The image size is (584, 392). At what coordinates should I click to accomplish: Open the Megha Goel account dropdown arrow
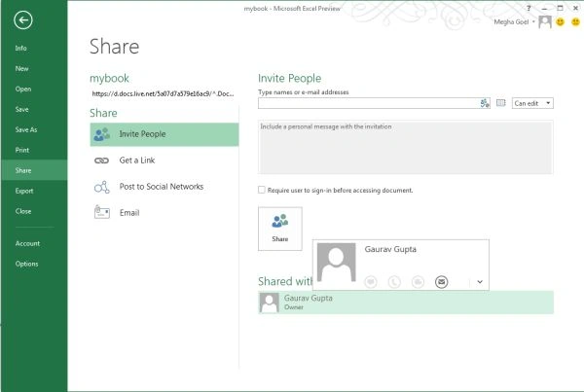pos(533,22)
